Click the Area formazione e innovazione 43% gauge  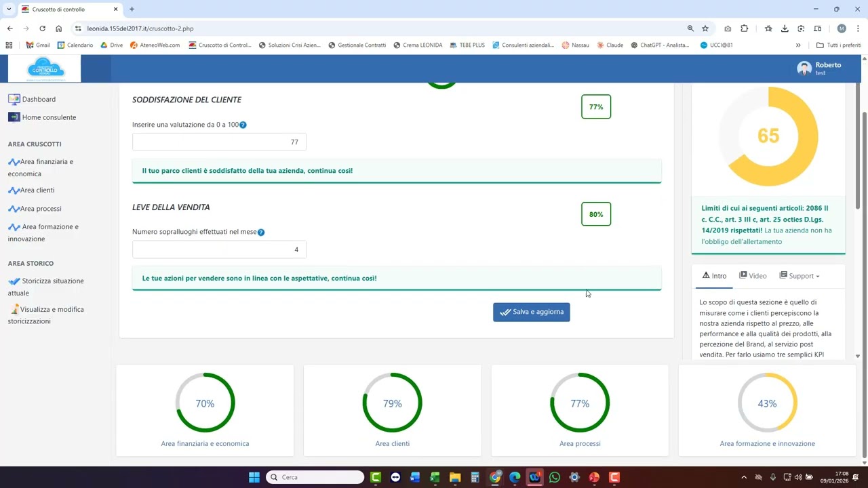767,403
